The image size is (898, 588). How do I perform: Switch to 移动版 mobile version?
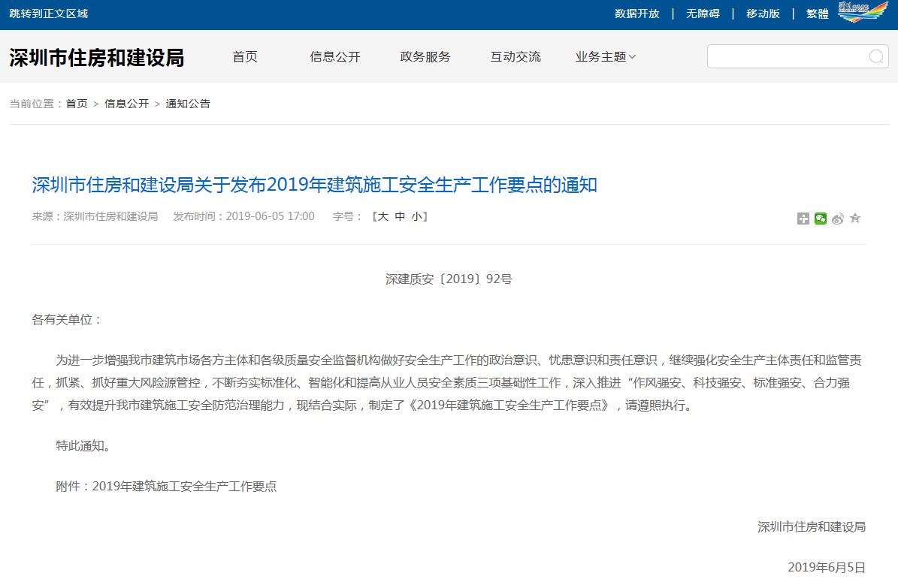[x=763, y=13]
